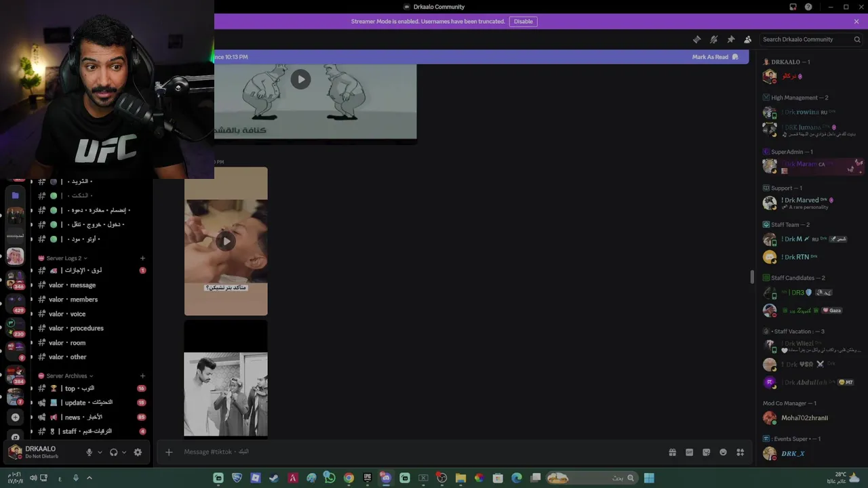Open server folder icon in server list

15,195
